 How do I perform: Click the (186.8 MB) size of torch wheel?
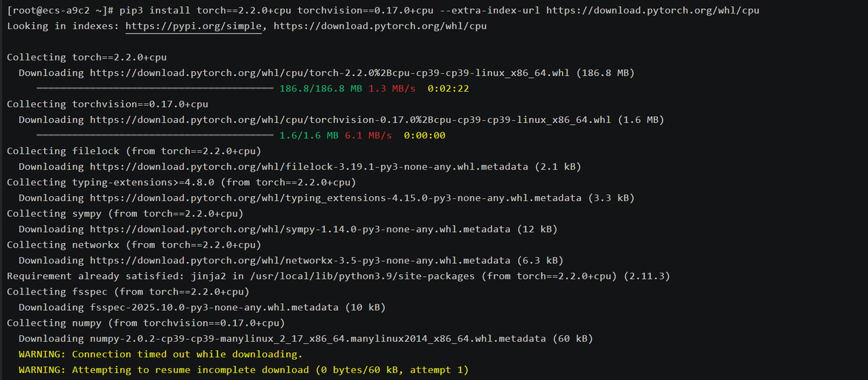(x=606, y=73)
